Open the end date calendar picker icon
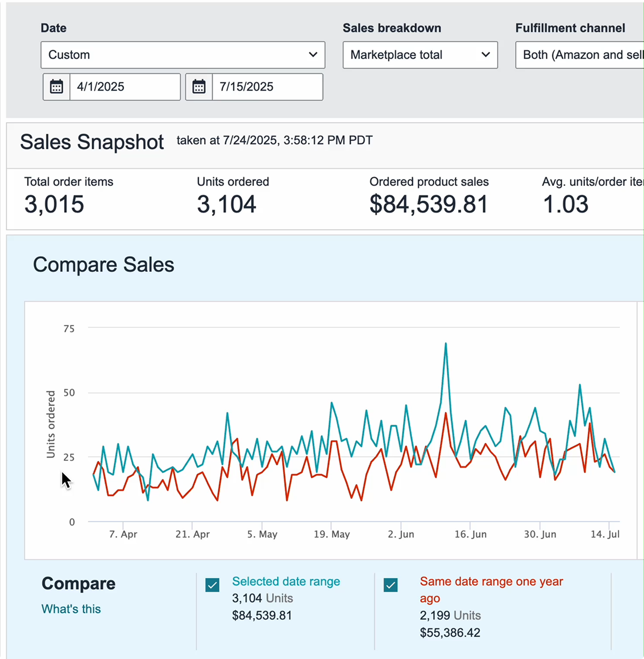Image resolution: width=644 pixels, height=659 pixels. tap(199, 87)
